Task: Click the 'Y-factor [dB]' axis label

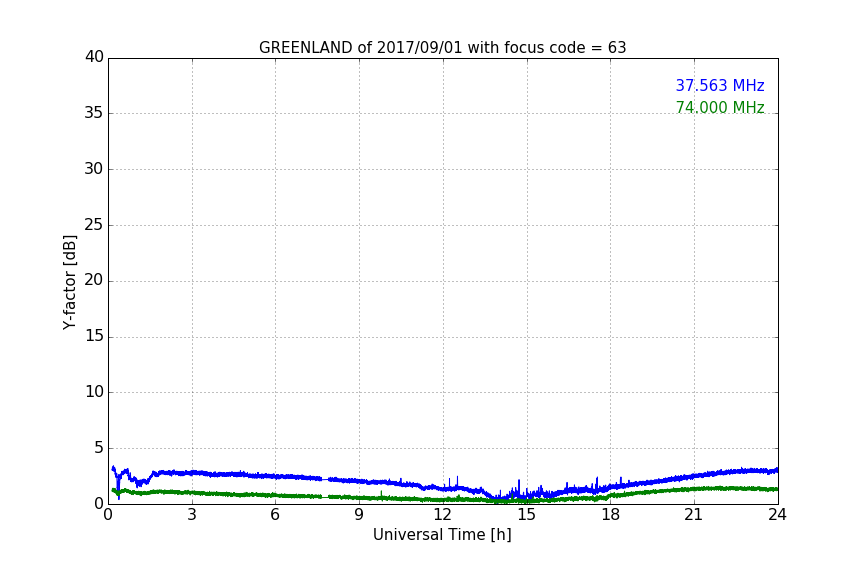Action: click(x=69, y=282)
